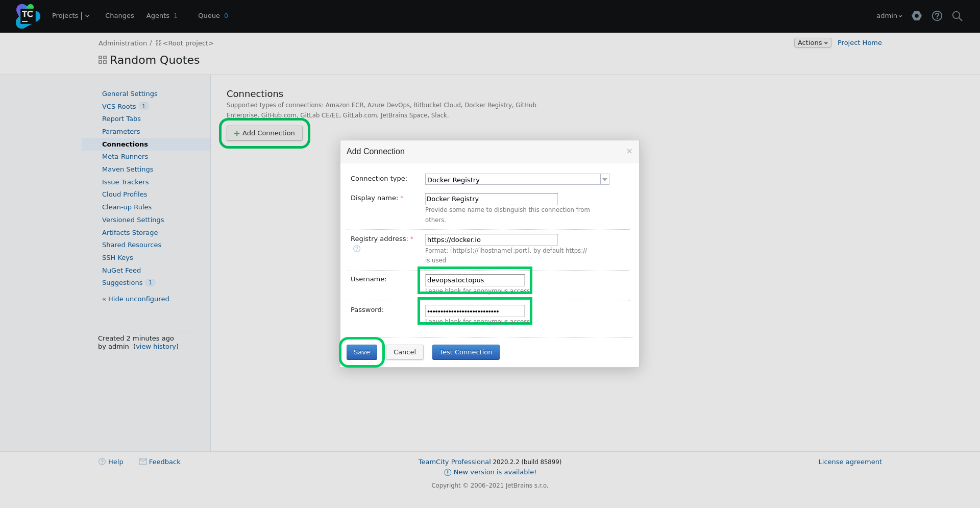Open the TeamCity Professional link
980x508 pixels.
[x=454, y=462]
